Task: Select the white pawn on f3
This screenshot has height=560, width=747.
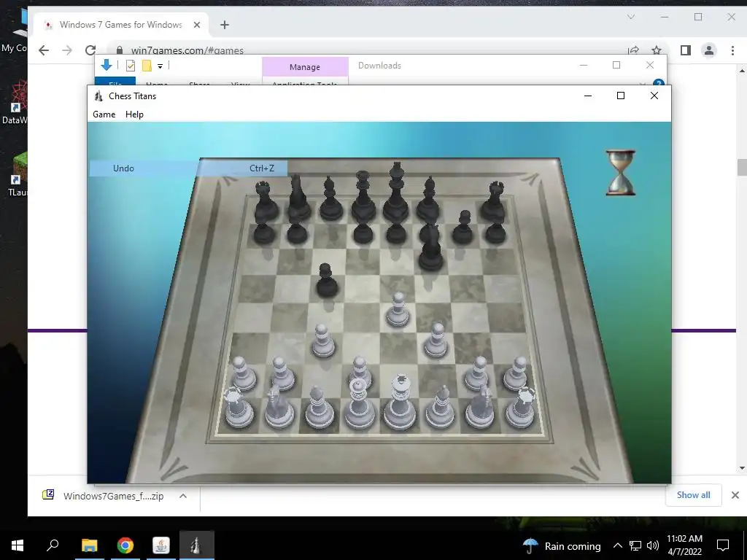Action: 436,340
